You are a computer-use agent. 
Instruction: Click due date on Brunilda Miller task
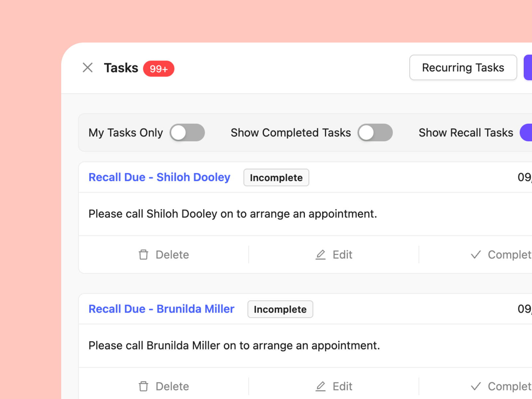tap(525, 309)
